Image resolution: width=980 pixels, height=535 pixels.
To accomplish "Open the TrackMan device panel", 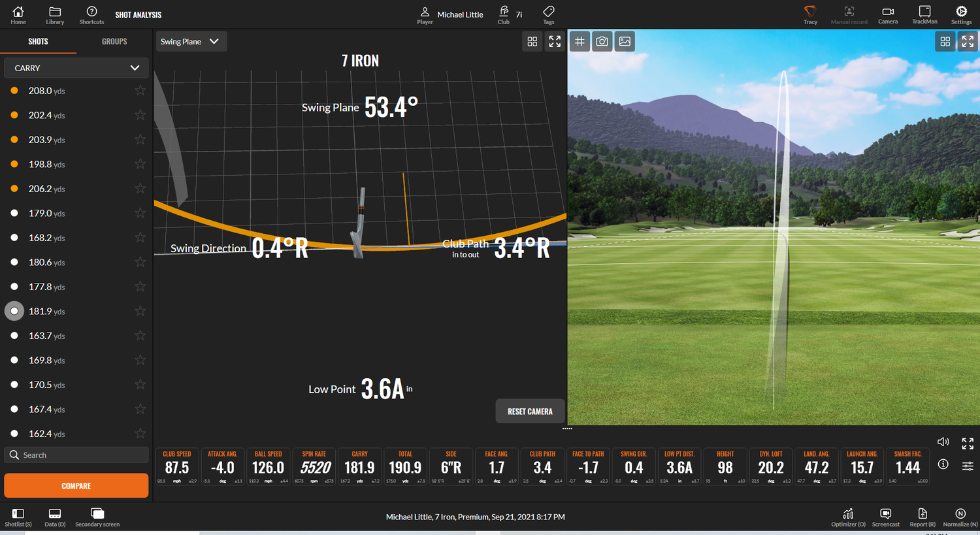I will click(x=924, y=14).
